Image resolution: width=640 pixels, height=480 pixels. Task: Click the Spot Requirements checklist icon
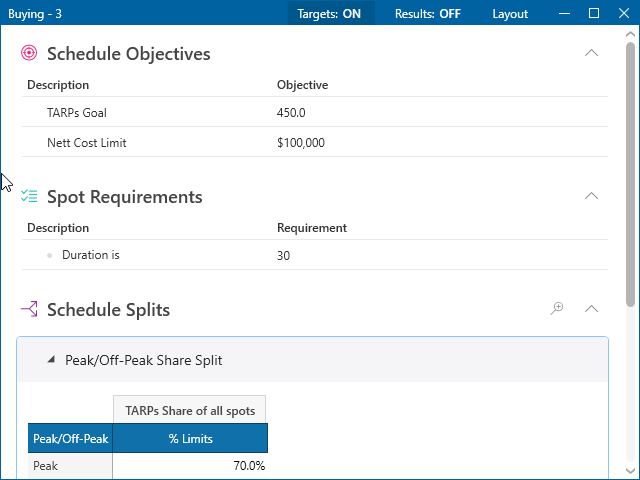29,196
